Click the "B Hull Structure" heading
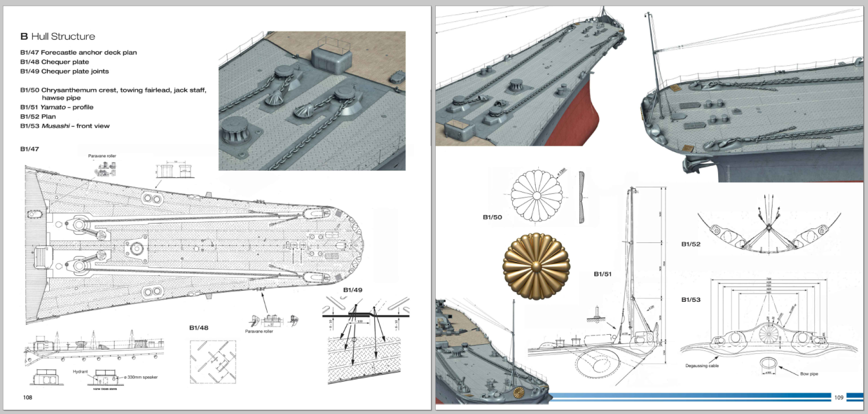The height and width of the screenshot is (414, 868). click(57, 36)
